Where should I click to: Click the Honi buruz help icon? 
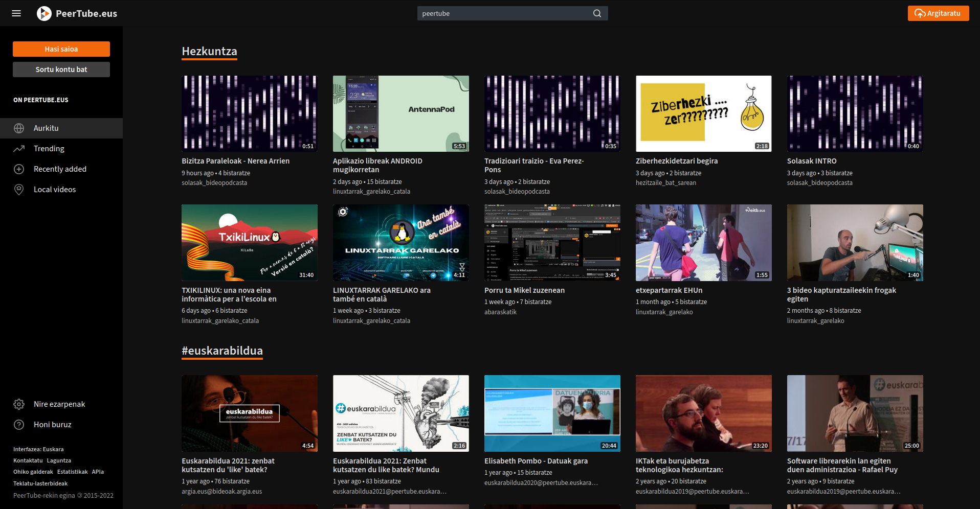point(19,425)
